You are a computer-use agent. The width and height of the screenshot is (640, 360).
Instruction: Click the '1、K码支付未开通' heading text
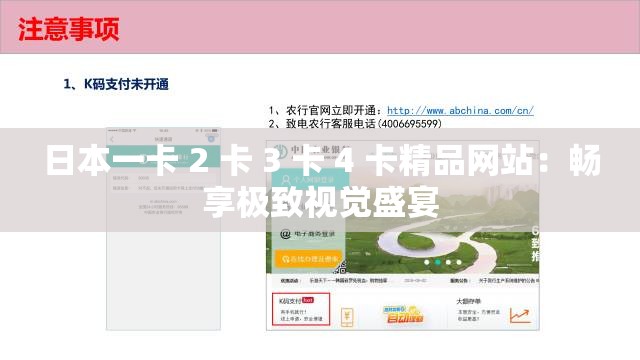click(116, 84)
